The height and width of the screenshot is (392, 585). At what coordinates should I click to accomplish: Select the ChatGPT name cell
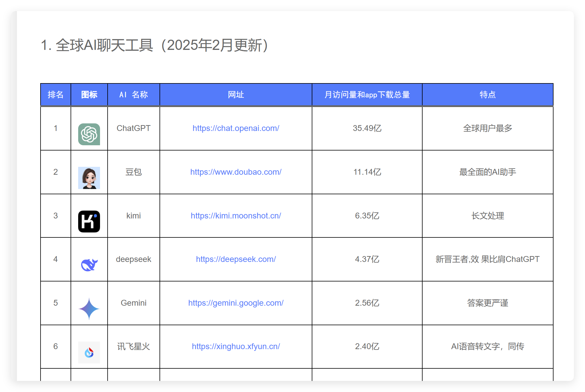point(134,128)
